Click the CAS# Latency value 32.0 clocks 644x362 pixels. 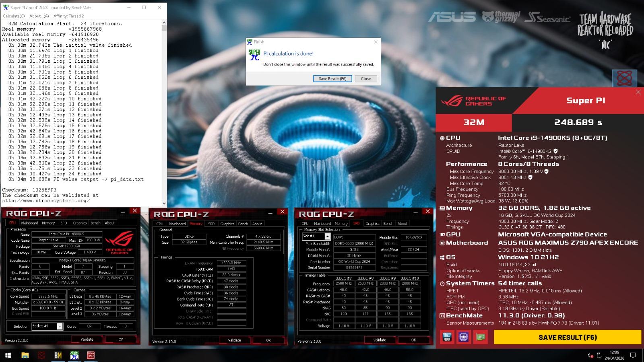click(x=231, y=275)
